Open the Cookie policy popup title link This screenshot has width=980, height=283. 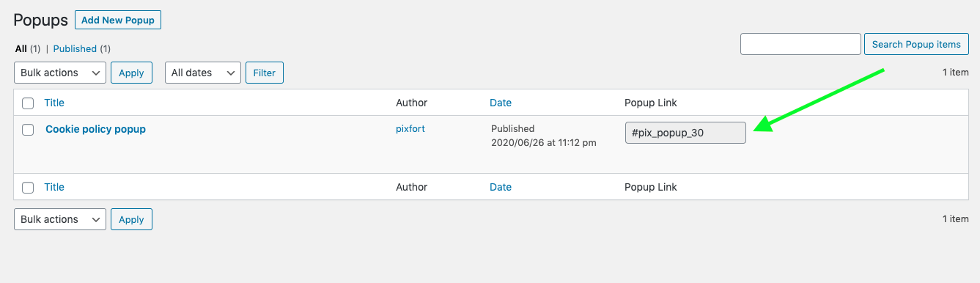click(x=95, y=129)
